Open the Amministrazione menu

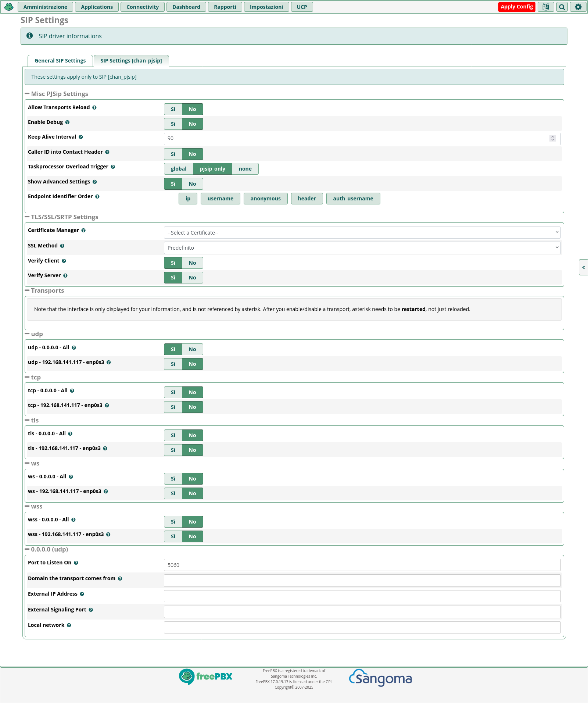point(45,7)
